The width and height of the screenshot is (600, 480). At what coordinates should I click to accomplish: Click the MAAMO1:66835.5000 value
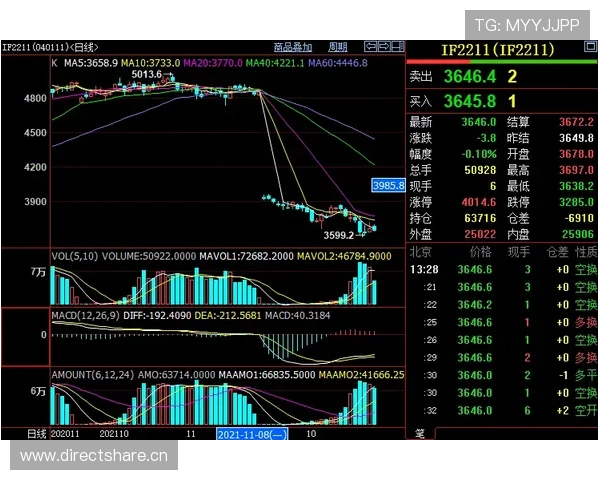tap(267, 375)
